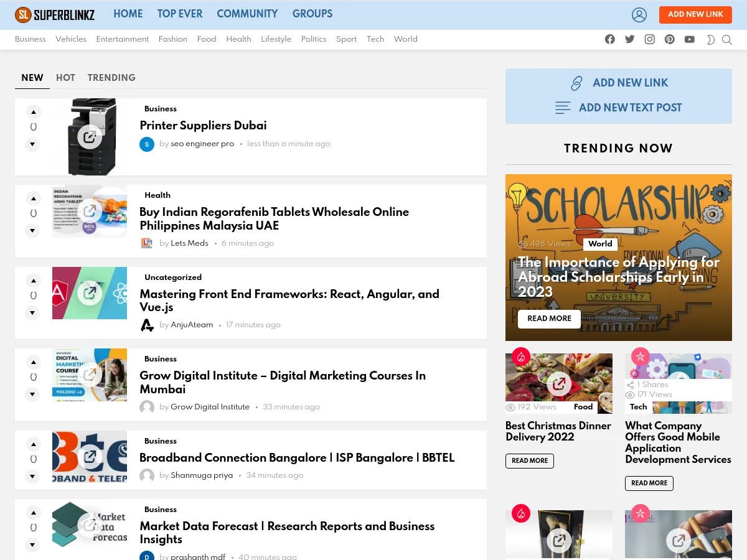Click the Twitter social icon
Screen dimensions: 747x560
(629, 39)
